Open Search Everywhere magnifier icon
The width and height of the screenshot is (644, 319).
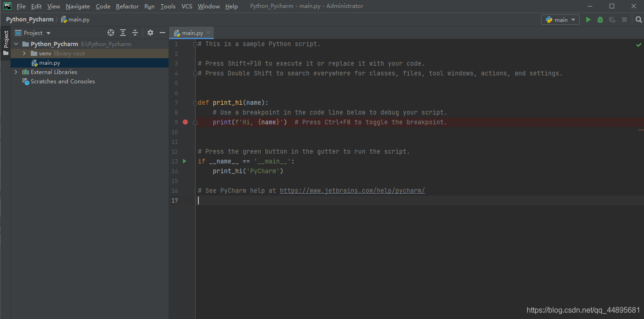click(638, 20)
